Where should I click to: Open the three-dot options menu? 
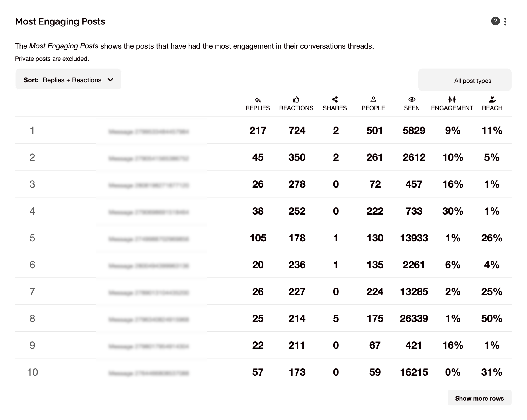tap(505, 21)
